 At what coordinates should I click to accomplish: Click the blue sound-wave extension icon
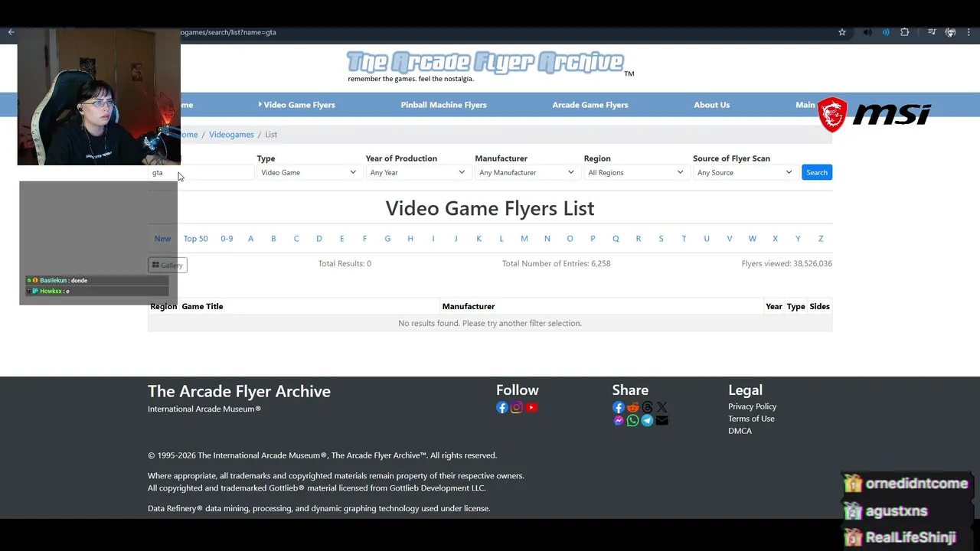tap(886, 32)
